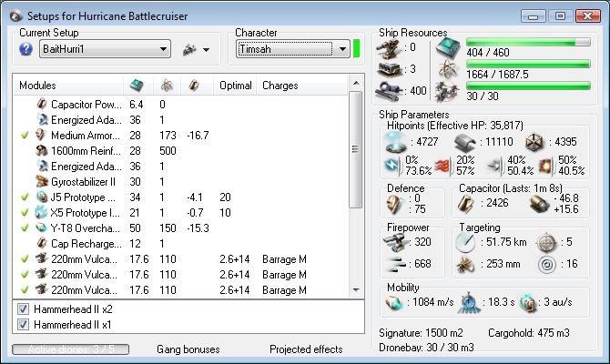610x364 pixels.
Task: Click the drone bandwidth icon next to 30 / 30
Action: coord(447,92)
